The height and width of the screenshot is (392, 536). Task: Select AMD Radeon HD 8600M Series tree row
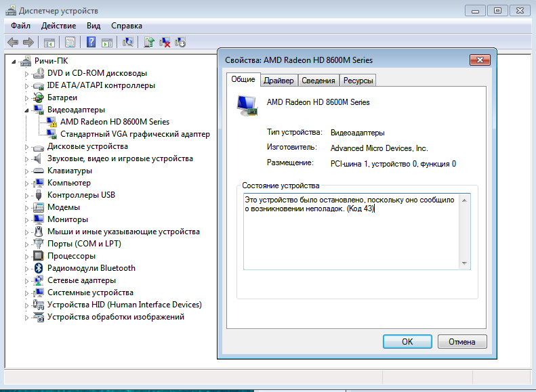[115, 122]
